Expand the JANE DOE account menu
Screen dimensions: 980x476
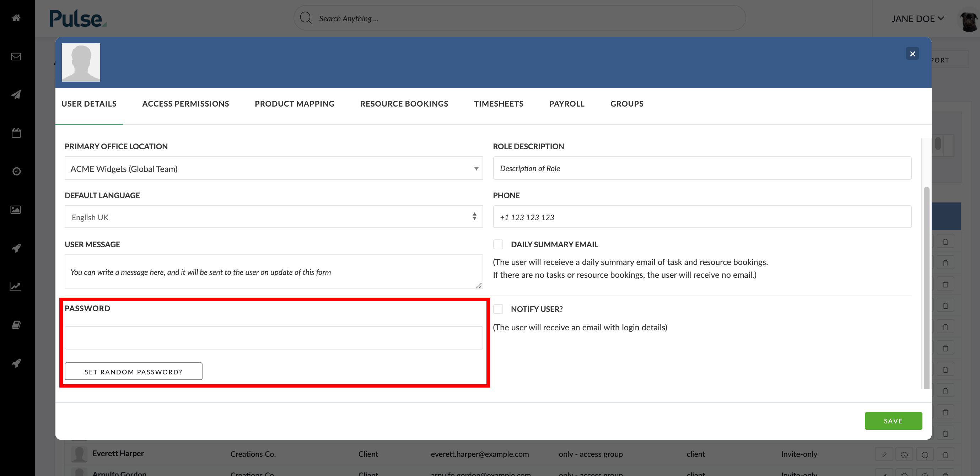click(x=917, y=18)
